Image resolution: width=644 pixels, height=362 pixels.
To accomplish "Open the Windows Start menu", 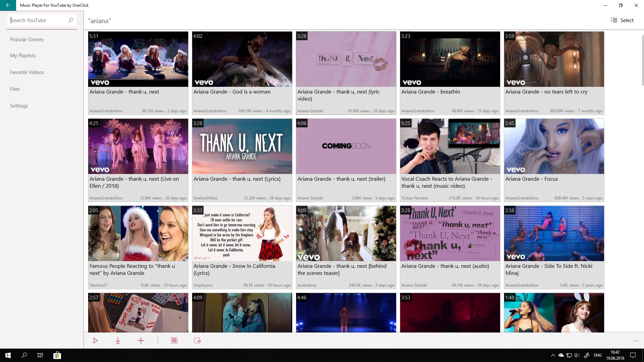I will (8, 355).
